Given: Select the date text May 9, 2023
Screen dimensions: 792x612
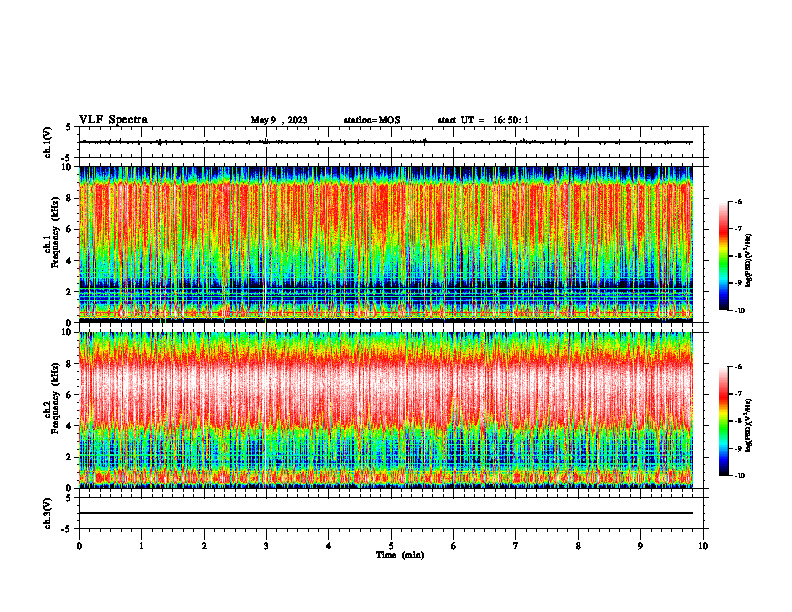Looking at the screenshot, I should click(279, 120).
